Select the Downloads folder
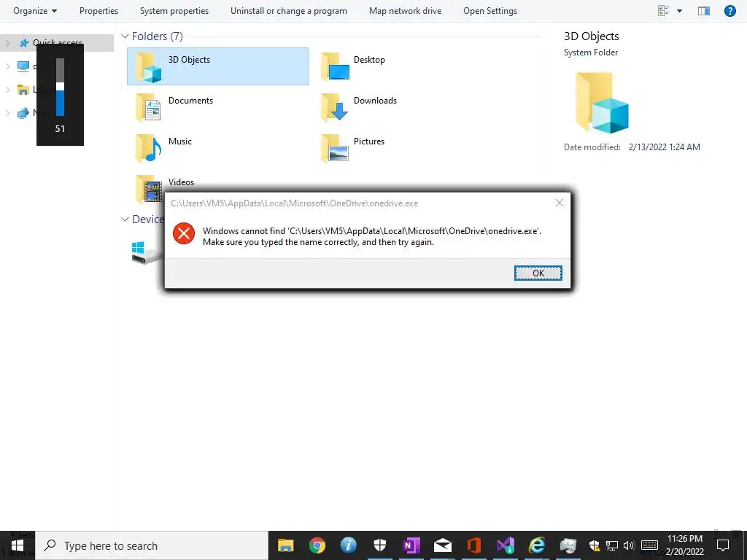The width and height of the screenshot is (747, 560). (x=359, y=107)
